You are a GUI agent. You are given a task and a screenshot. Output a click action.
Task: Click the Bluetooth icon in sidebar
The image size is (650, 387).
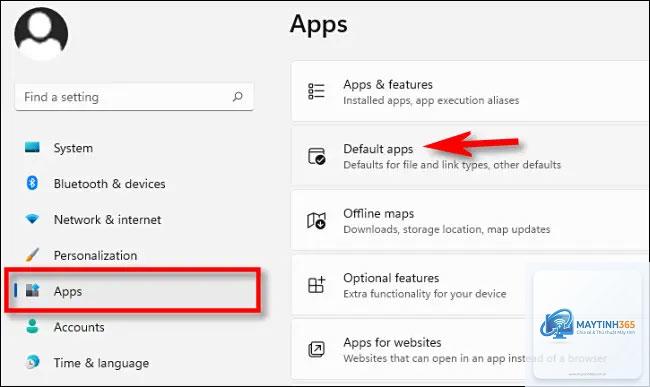(x=32, y=183)
